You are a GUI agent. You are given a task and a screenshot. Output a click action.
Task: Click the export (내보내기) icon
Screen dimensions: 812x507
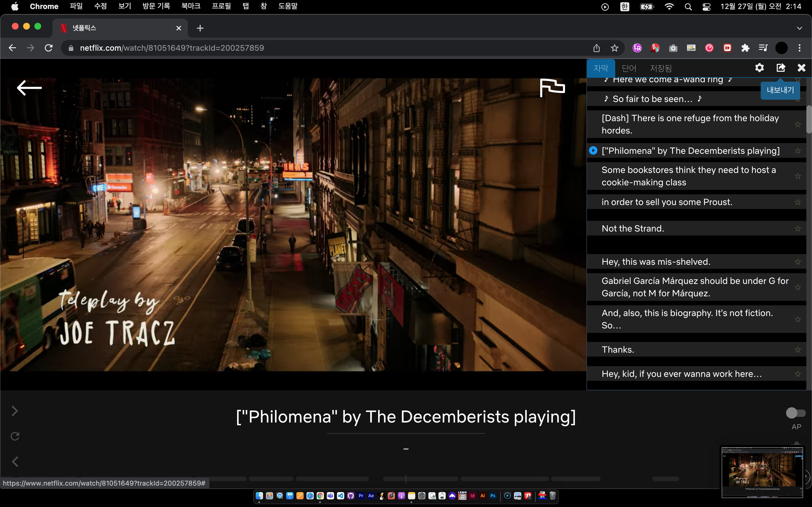point(781,68)
